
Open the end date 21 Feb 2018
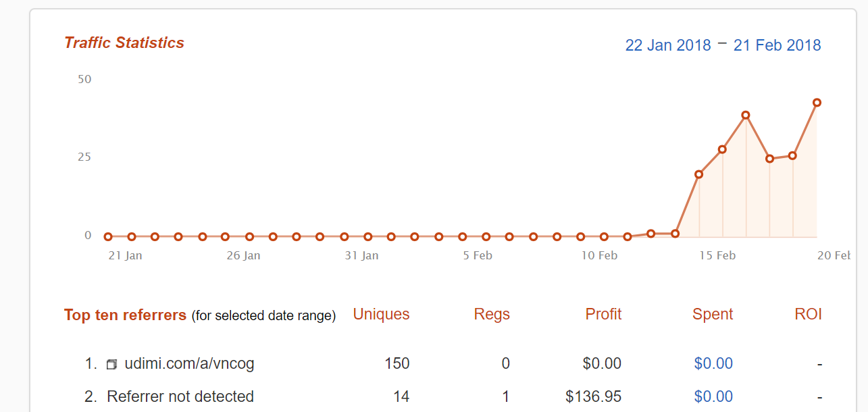[777, 45]
